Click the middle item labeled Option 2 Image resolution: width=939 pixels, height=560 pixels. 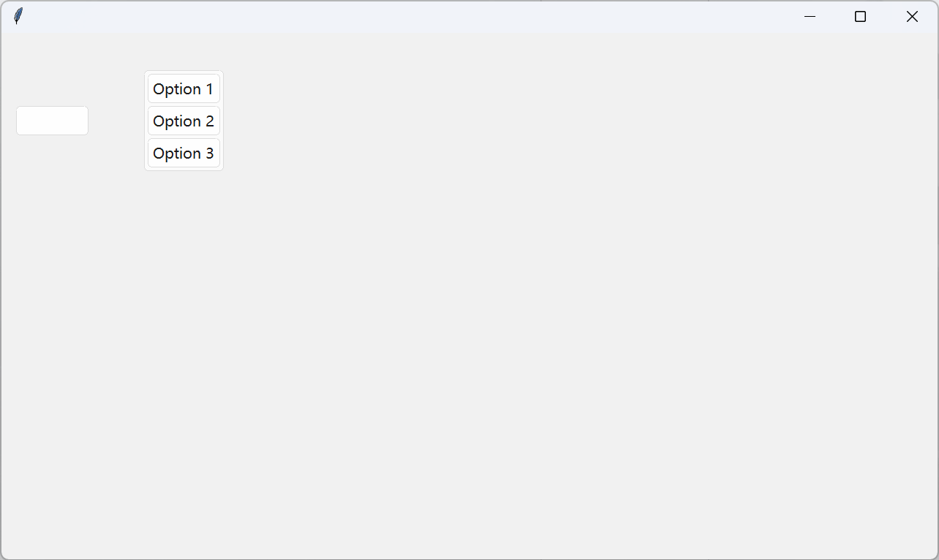click(184, 121)
